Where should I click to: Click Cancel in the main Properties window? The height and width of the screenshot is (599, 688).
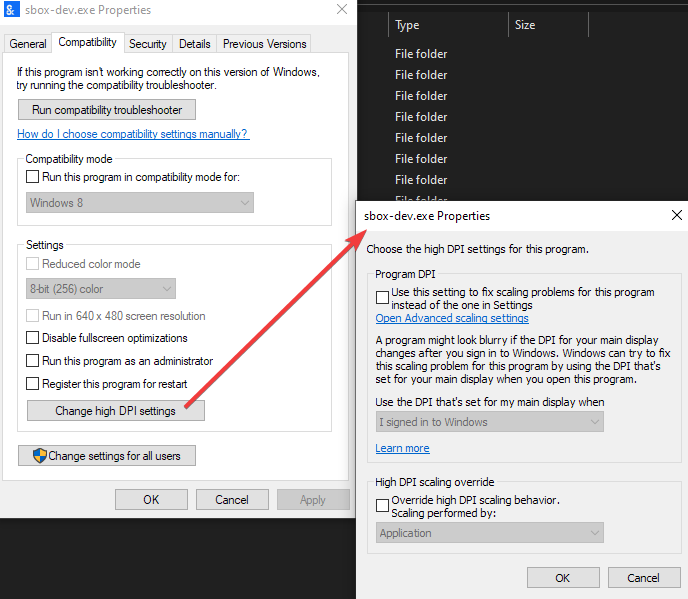click(232, 499)
